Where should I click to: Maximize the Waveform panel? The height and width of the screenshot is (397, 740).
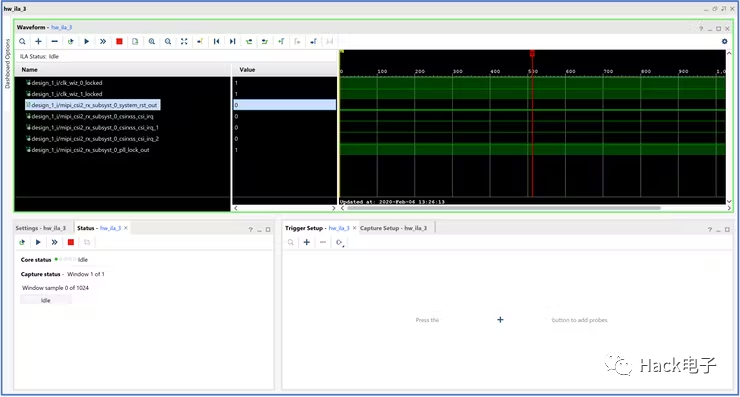718,29
